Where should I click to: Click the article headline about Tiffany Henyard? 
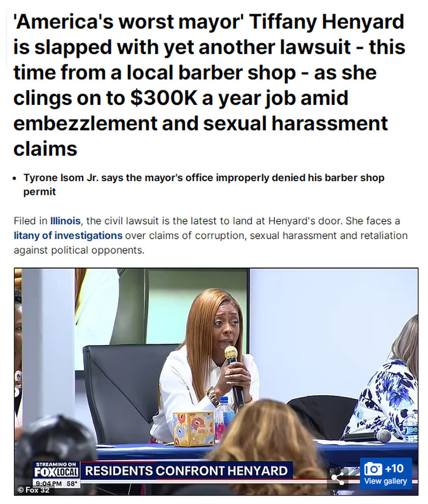coord(209,85)
